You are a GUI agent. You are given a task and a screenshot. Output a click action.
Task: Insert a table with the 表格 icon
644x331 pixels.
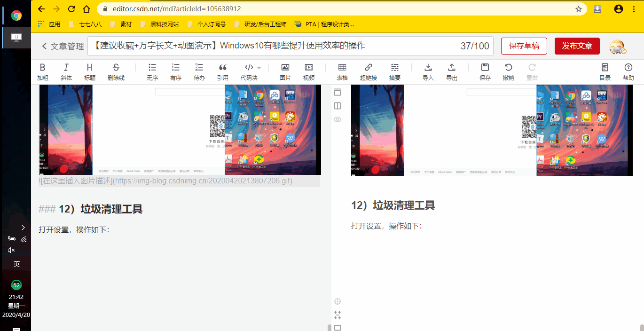(342, 71)
